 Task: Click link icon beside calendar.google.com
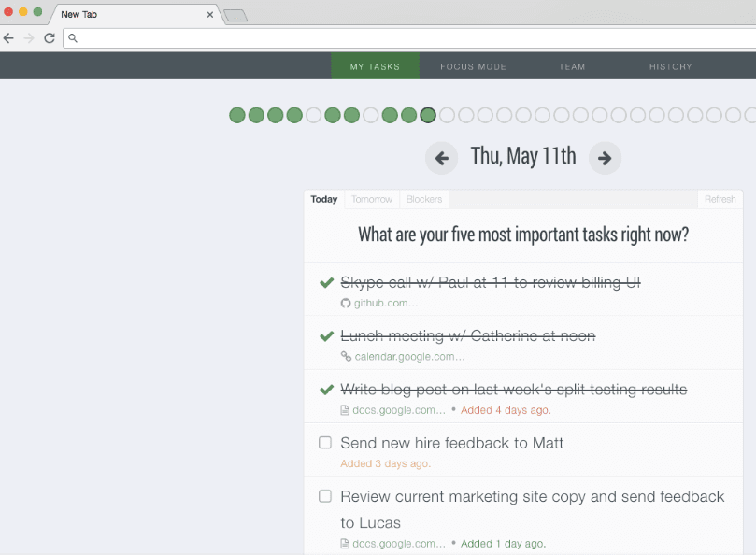pyautogui.click(x=346, y=356)
